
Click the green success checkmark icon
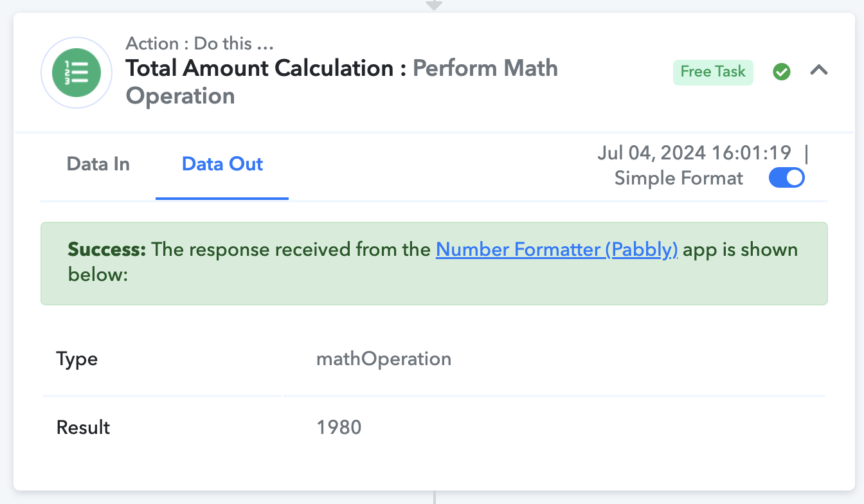(782, 72)
